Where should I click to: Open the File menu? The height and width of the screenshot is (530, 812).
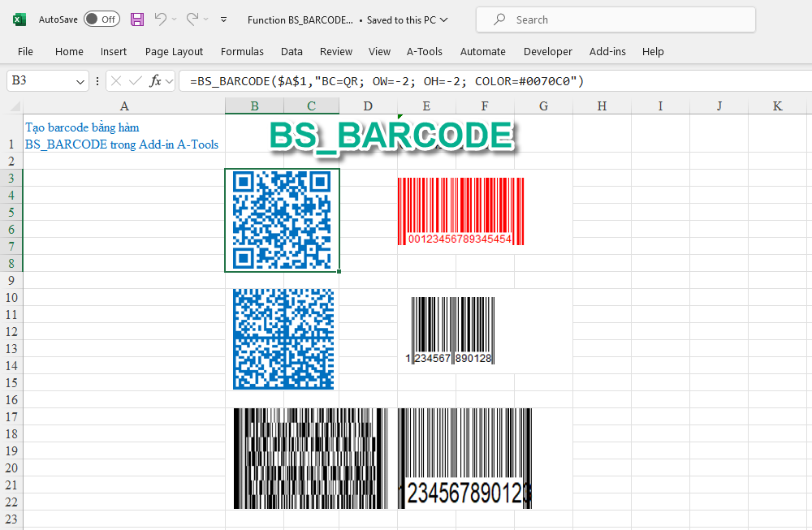25,51
